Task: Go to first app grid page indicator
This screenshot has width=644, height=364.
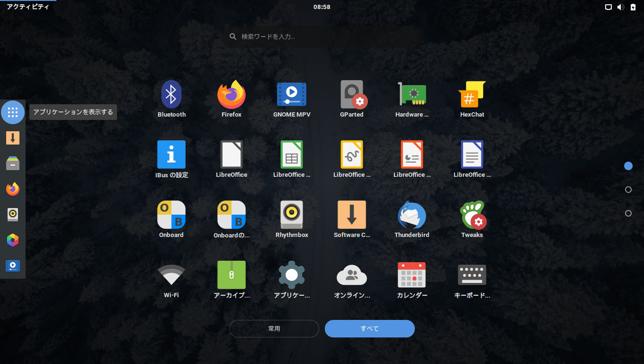Action: 628,166
